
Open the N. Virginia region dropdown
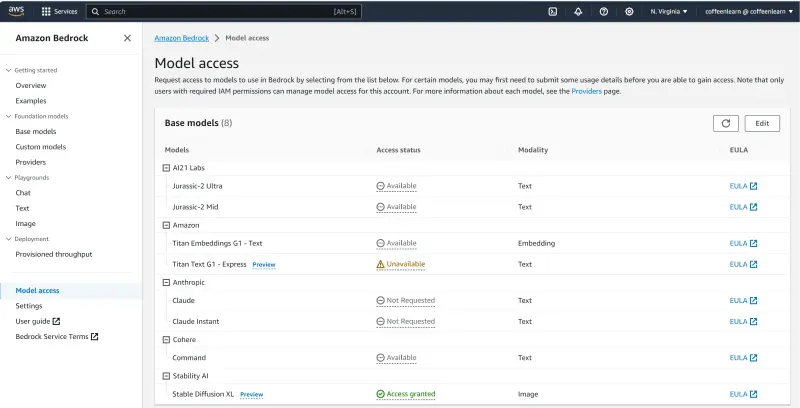click(671, 11)
